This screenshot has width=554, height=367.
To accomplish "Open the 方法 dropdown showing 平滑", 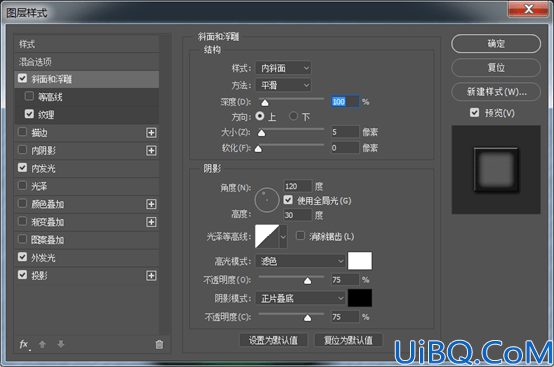I will [x=283, y=85].
